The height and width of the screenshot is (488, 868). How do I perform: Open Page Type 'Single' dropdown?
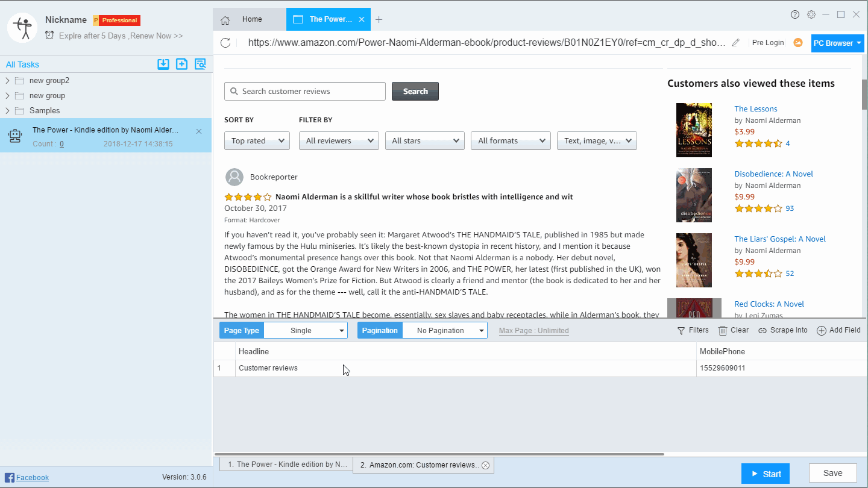[306, 331]
